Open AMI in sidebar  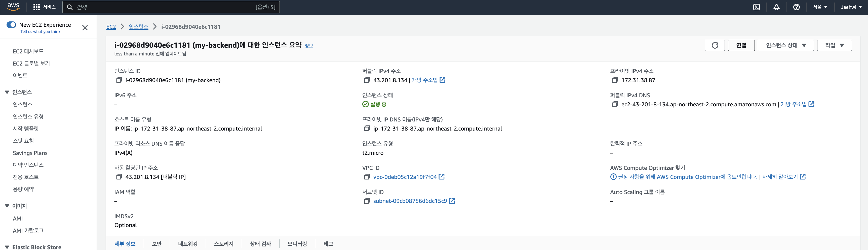point(18,218)
